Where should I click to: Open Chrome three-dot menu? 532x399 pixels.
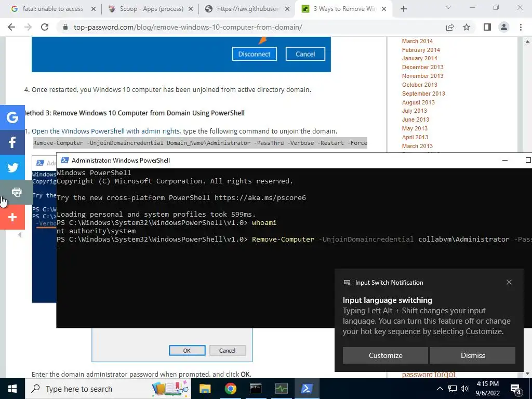[x=521, y=27]
